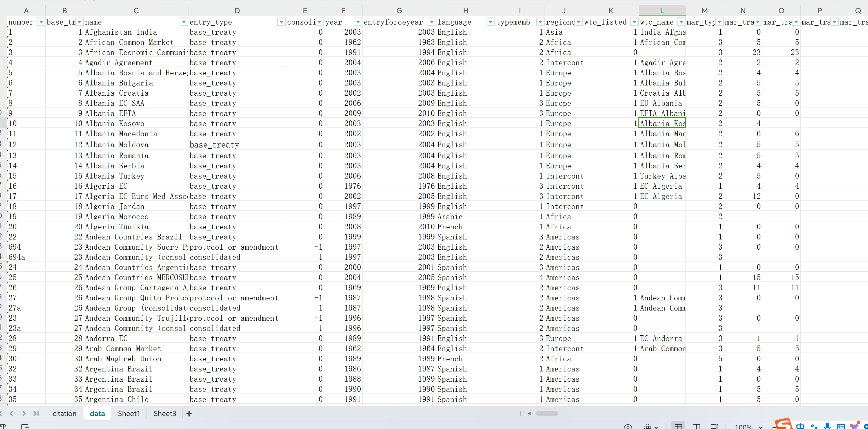This screenshot has width=868, height=429.
Task: Expand the year column filter arrow
Action: (358, 22)
